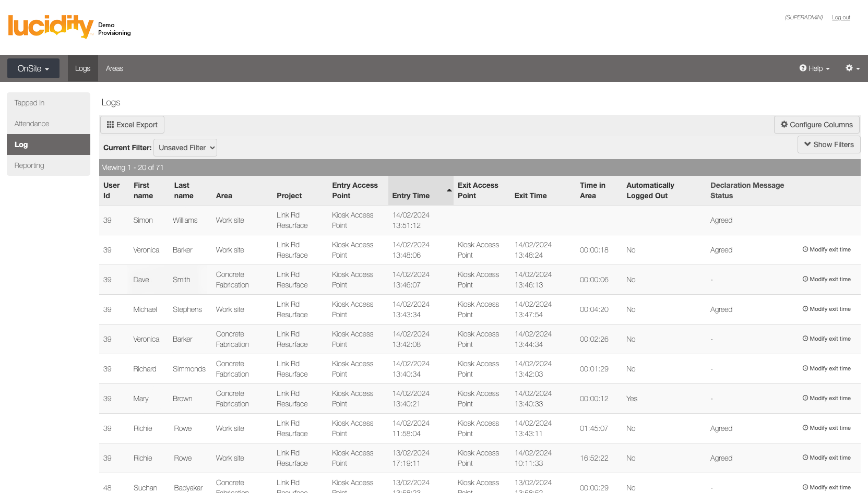Modify exit time for Mary Brown
The height and width of the screenshot is (493, 868).
(x=826, y=399)
